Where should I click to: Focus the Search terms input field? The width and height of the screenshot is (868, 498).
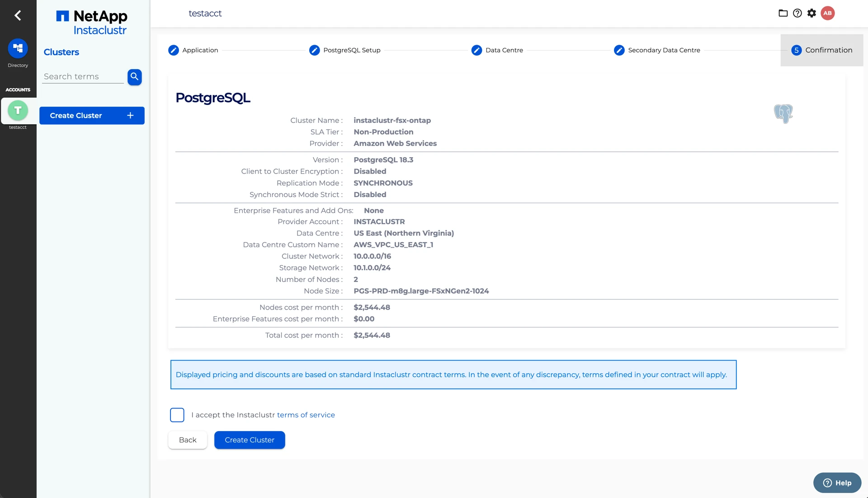point(83,77)
